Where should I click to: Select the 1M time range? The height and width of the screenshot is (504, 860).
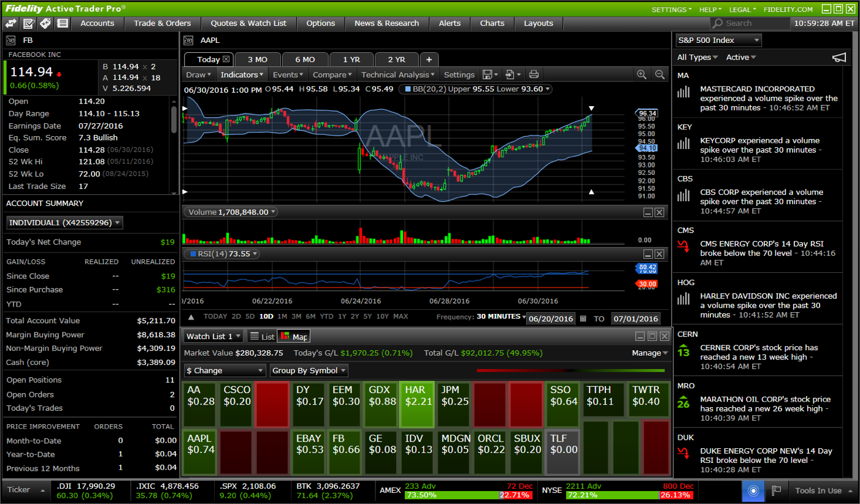tap(282, 317)
